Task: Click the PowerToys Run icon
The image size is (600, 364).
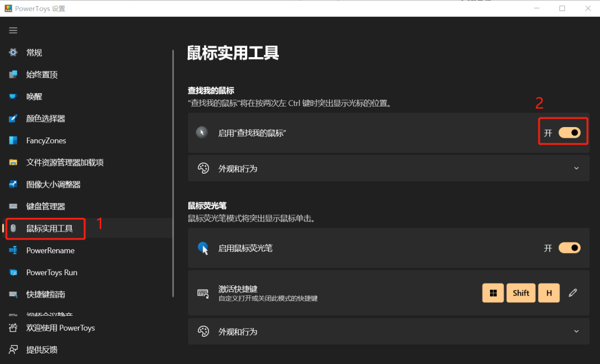Action: pyautogui.click(x=13, y=272)
